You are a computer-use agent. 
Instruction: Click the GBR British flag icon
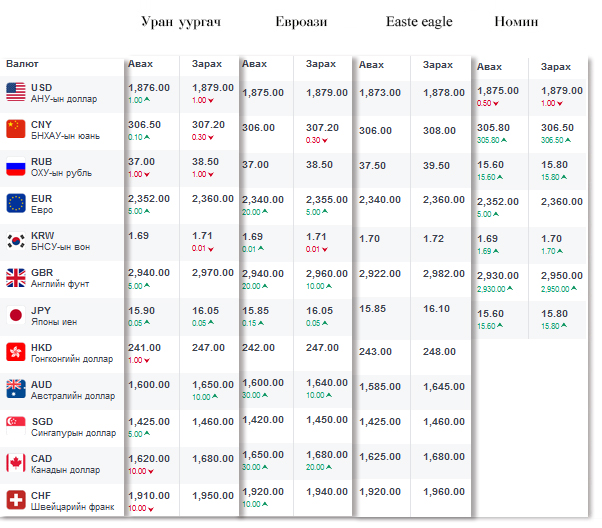(x=15, y=278)
